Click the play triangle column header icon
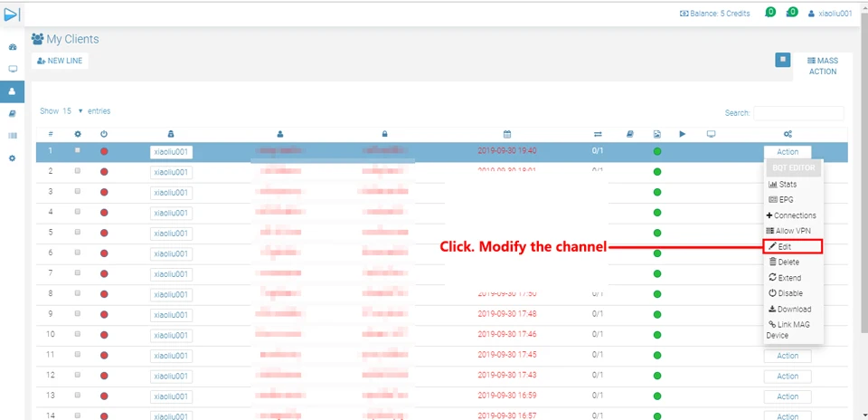 tap(683, 134)
